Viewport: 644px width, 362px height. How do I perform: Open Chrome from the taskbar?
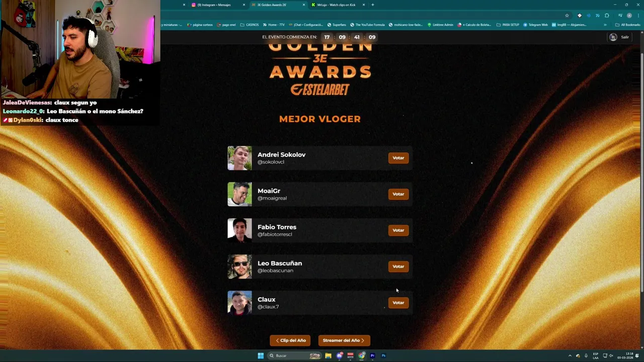362,355
